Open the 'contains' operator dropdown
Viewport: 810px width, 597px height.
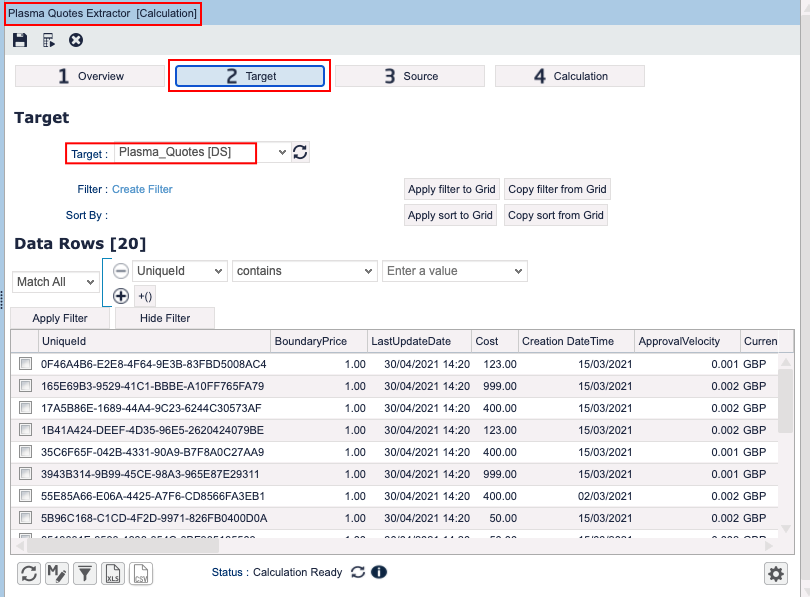pyautogui.click(x=304, y=271)
